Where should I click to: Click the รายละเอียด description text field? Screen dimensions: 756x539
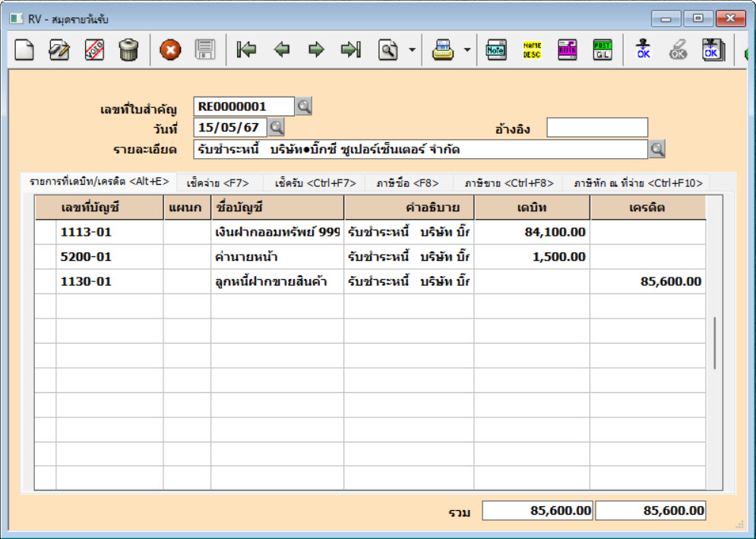click(420, 149)
